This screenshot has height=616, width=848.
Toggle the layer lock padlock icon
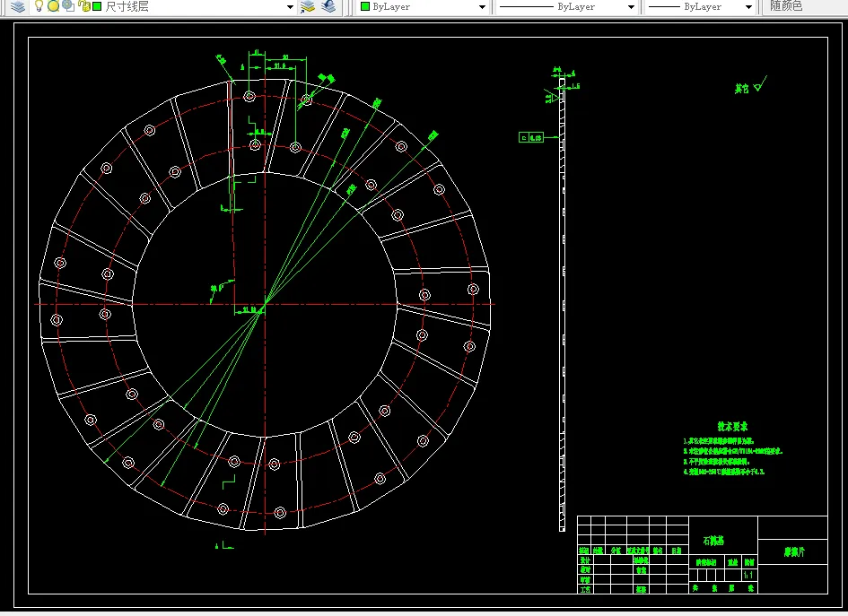point(83,6)
